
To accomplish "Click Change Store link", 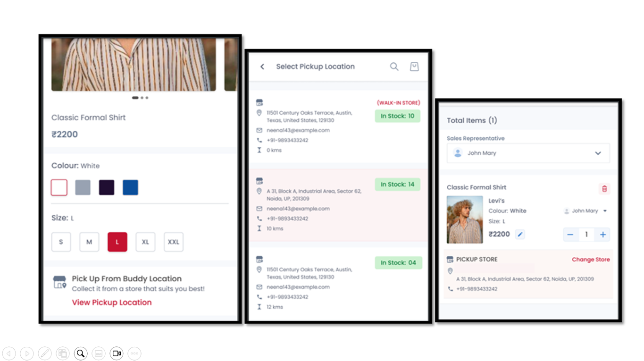I will pyautogui.click(x=591, y=260).
